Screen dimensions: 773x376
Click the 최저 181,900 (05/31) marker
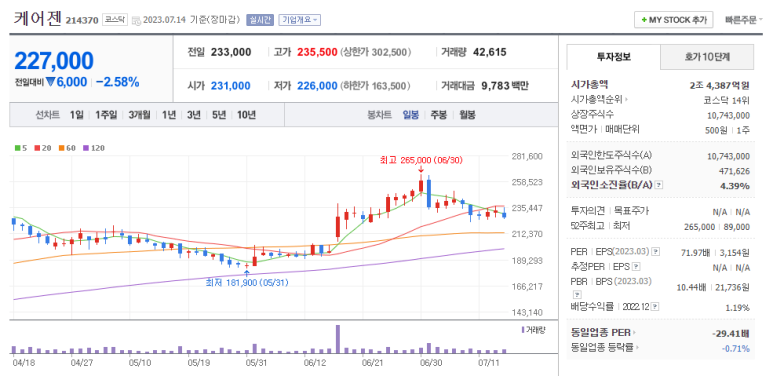click(247, 282)
